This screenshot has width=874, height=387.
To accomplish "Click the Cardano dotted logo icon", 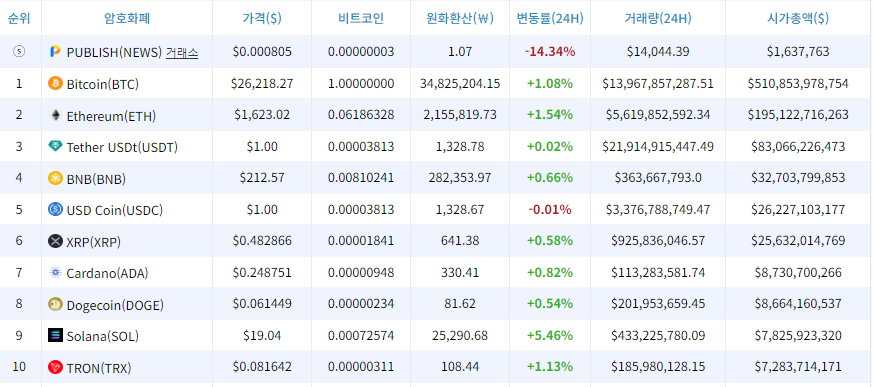I will point(55,273).
